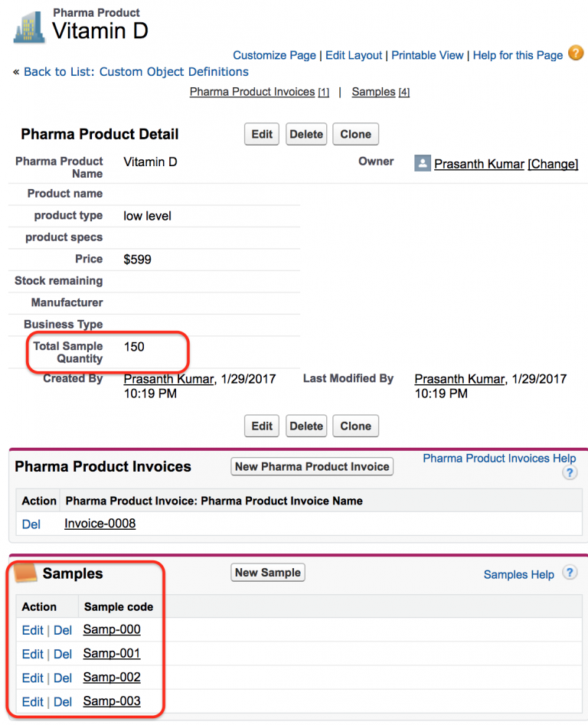Go back to Custom Object Definitions list
Viewport: 588px width, 725px height.
coord(136,71)
